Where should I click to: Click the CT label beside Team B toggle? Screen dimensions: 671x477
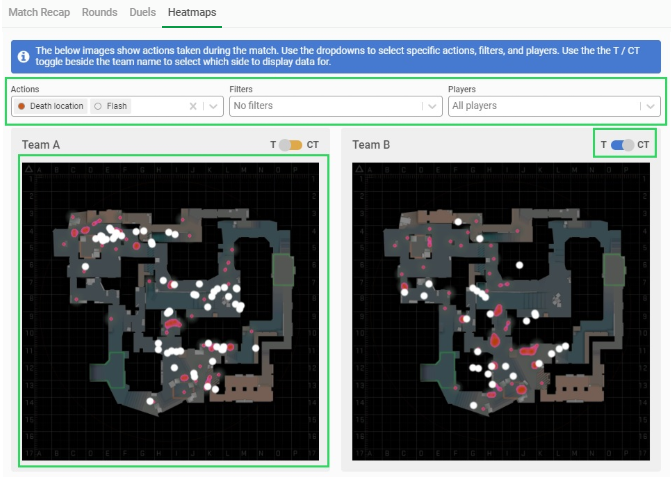pyautogui.click(x=643, y=145)
